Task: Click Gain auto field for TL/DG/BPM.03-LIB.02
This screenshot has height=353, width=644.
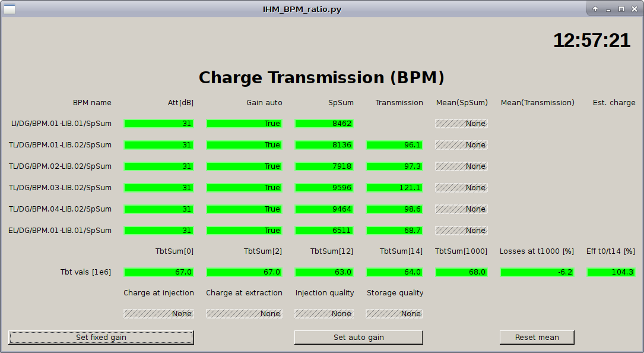Action: (x=244, y=188)
